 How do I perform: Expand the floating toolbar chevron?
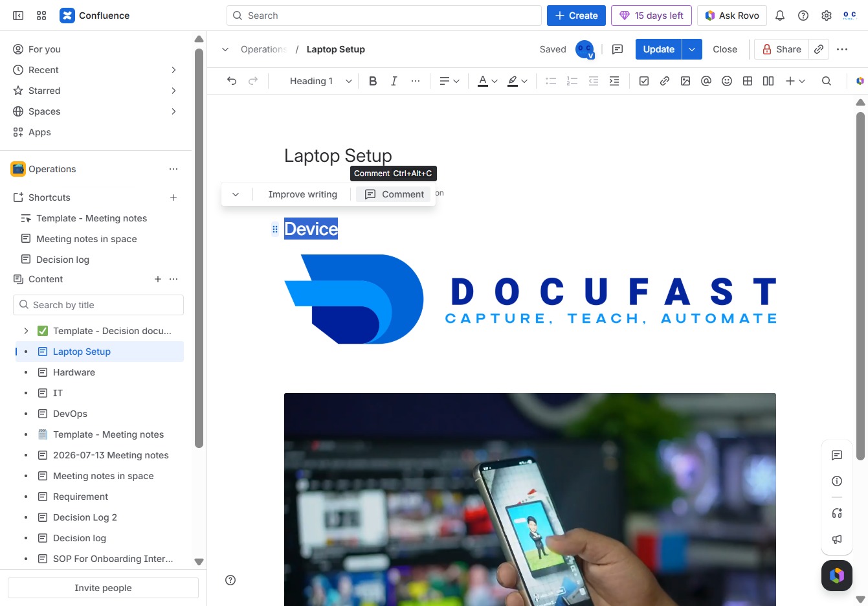[x=236, y=194]
